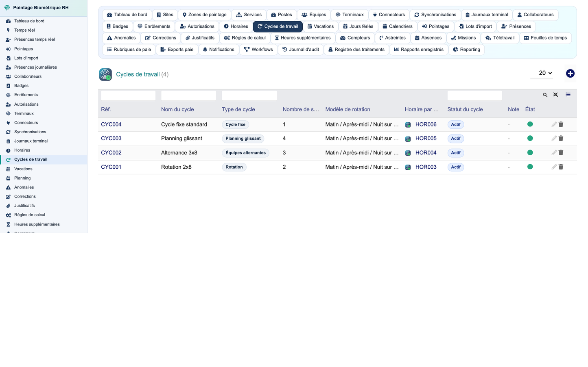Delete the CYC003 row with trash icon
This screenshot has width=588, height=367.
[x=561, y=138]
